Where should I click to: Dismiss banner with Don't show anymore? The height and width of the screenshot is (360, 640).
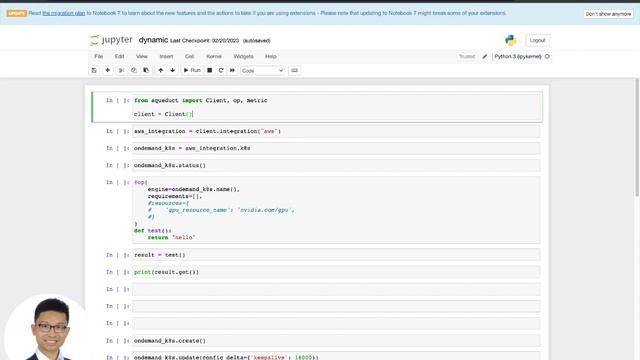pos(608,14)
